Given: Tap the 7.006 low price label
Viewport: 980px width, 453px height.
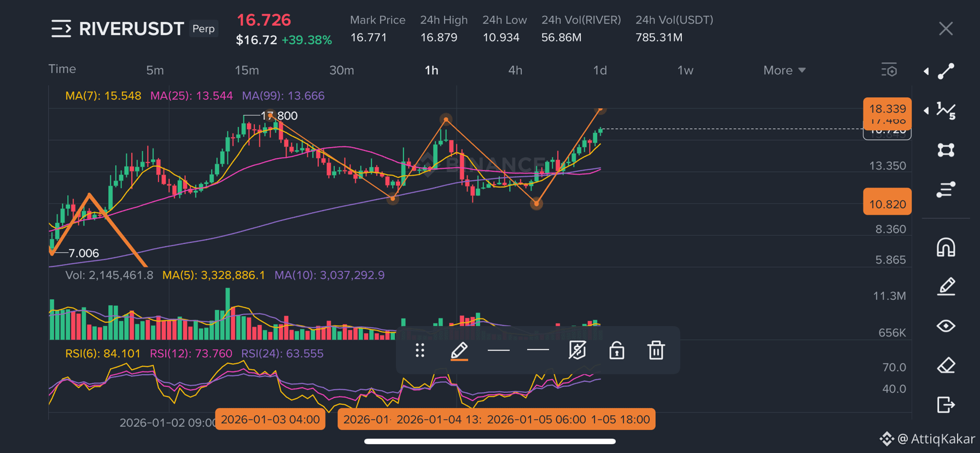Looking at the screenshot, I should tap(84, 253).
